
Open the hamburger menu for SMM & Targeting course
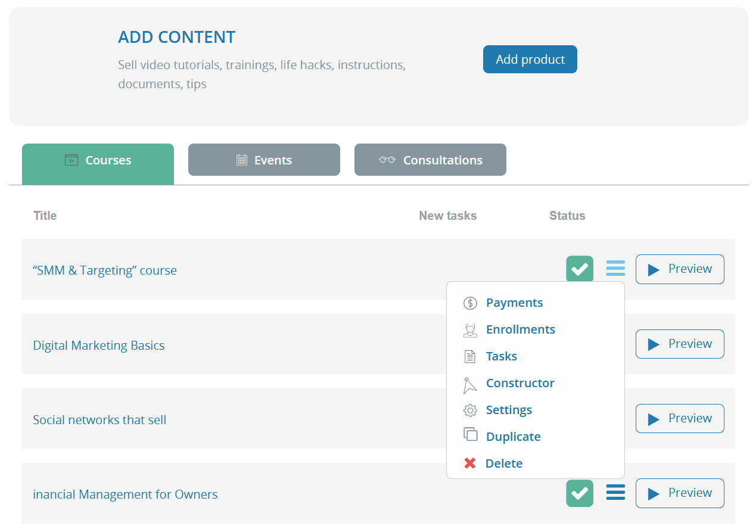(x=615, y=269)
